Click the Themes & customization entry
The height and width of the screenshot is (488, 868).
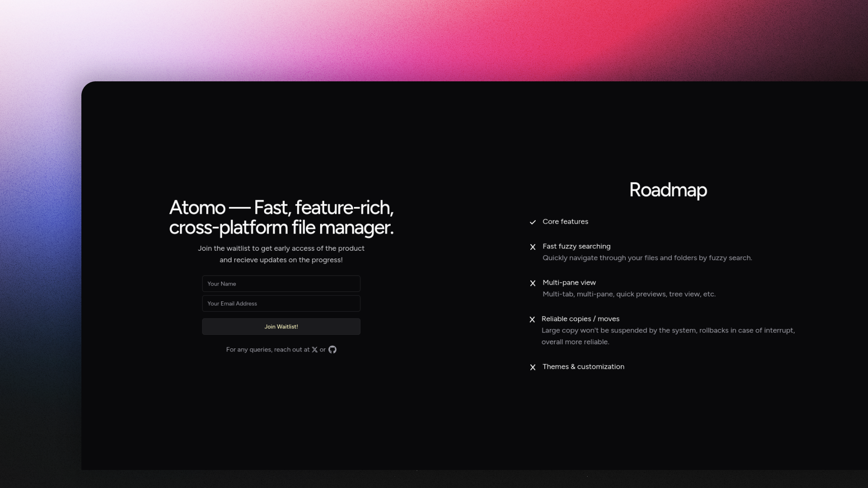click(x=583, y=366)
